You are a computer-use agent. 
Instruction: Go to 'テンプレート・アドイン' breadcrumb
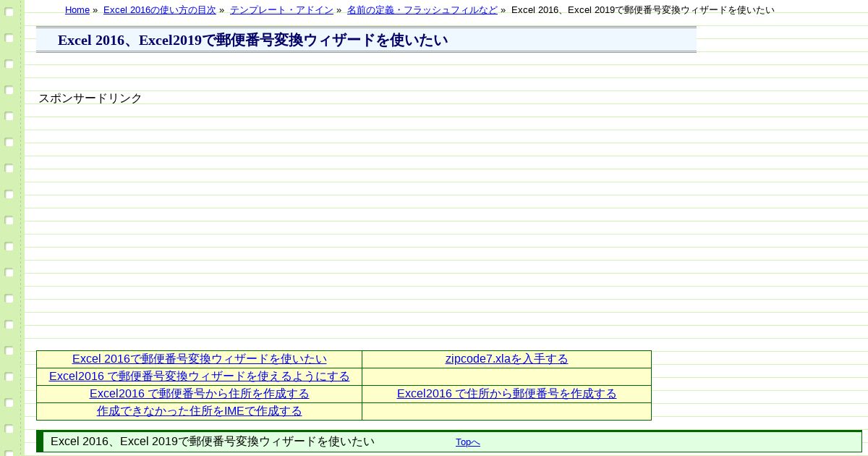(281, 10)
